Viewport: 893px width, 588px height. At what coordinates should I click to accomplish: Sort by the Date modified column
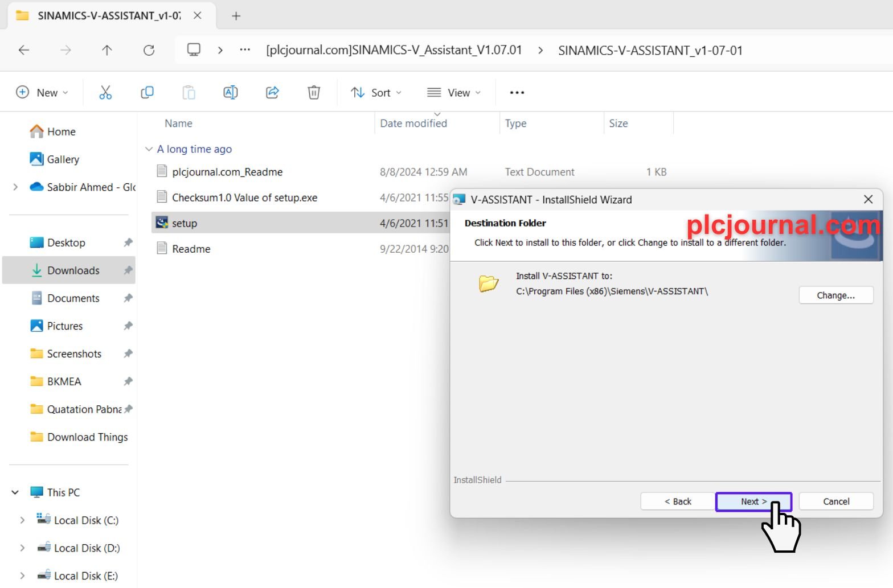pyautogui.click(x=413, y=123)
